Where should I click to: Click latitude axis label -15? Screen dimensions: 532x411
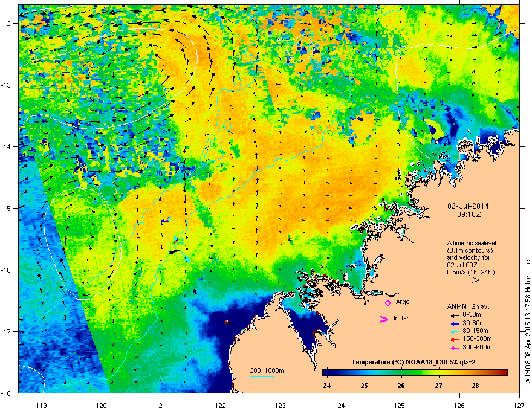7,208
